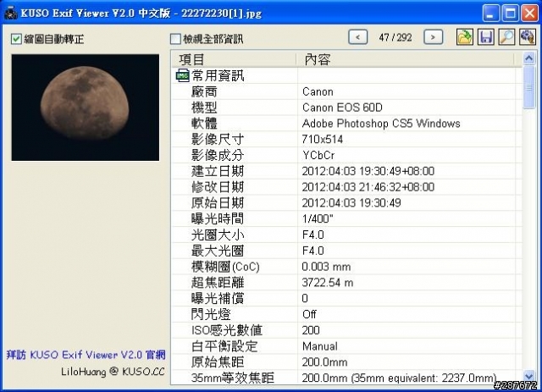Click the moon thumbnail preview
This screenshot has height=392, width=542.
click(x=86, y=108)
